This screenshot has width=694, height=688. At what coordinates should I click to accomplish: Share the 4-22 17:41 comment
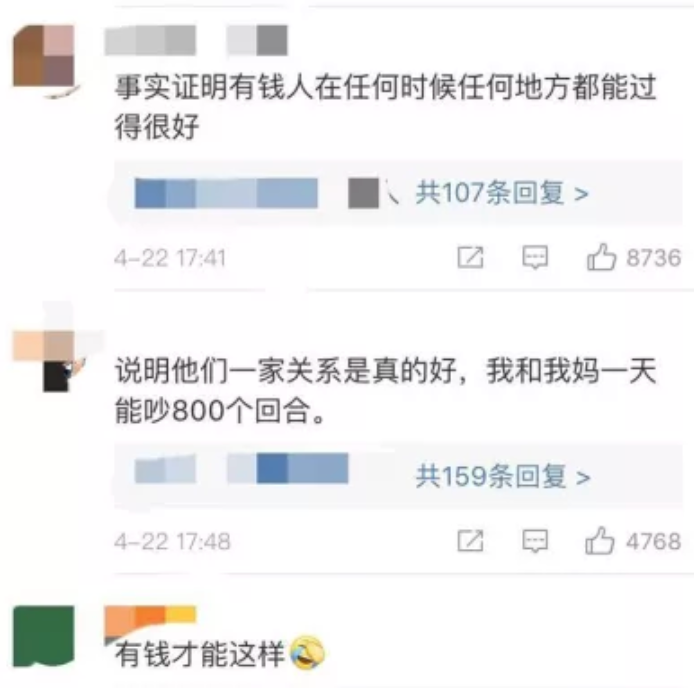tap(470, 257)
